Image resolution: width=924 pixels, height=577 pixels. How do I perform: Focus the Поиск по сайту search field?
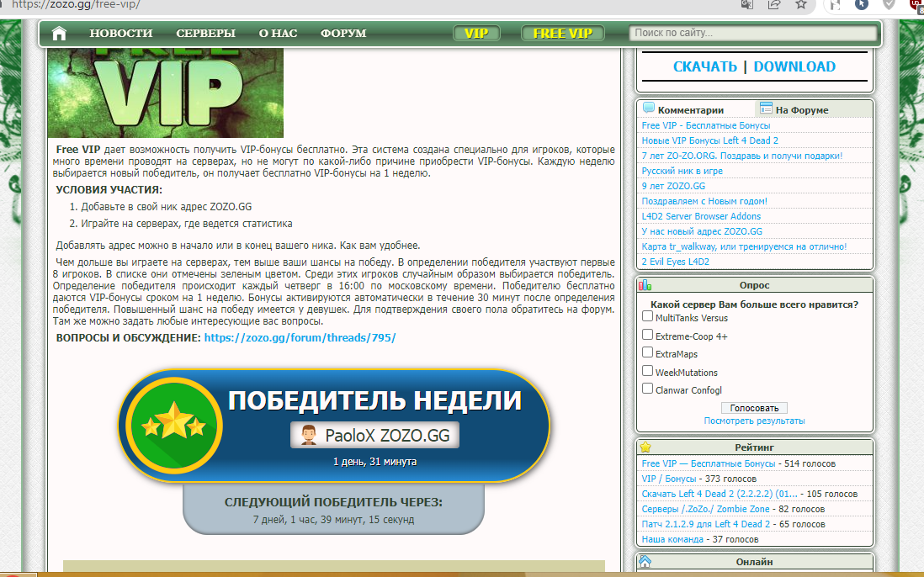pos(753,34)
